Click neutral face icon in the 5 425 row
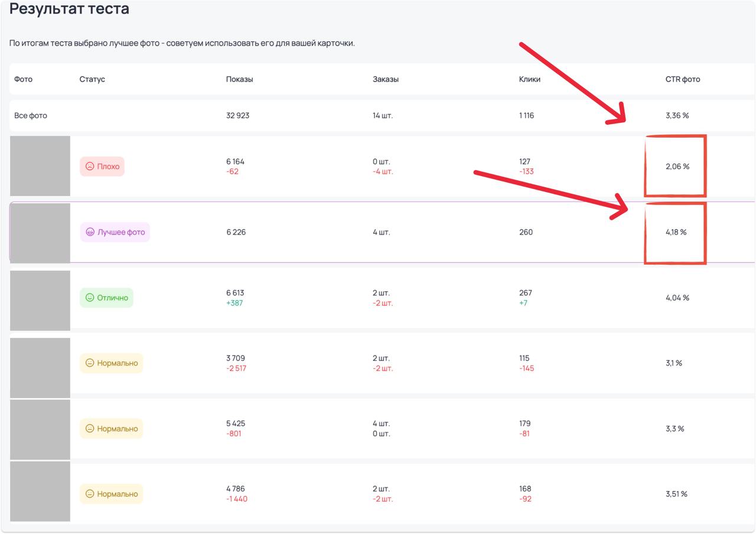 pos(90,429)
